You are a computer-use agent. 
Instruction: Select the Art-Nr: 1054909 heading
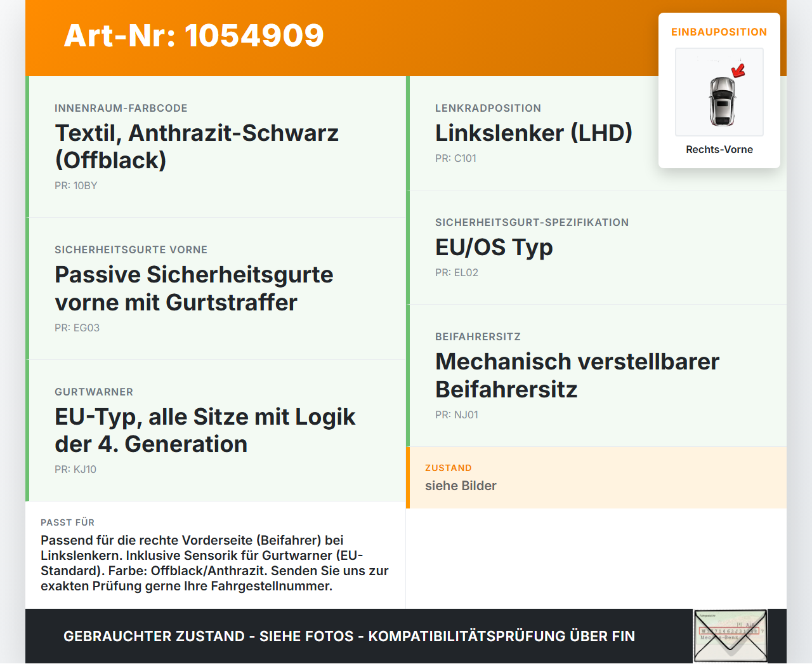pyautogui.click(x=194, y=36)
